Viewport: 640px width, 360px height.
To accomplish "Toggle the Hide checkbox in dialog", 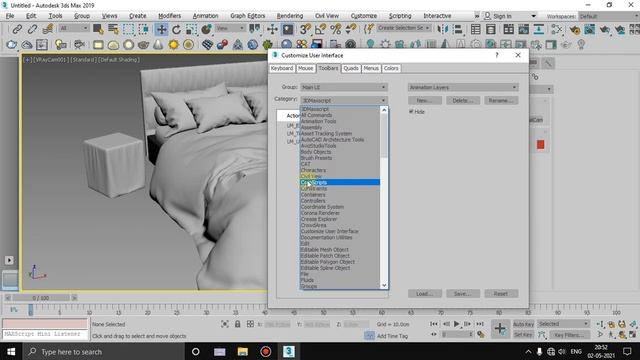I will pyautogui.click(x=411, y=111).
